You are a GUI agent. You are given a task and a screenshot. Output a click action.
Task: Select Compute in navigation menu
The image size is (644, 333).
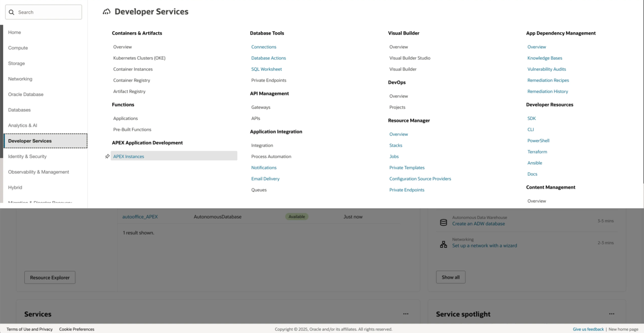[18, 48]
